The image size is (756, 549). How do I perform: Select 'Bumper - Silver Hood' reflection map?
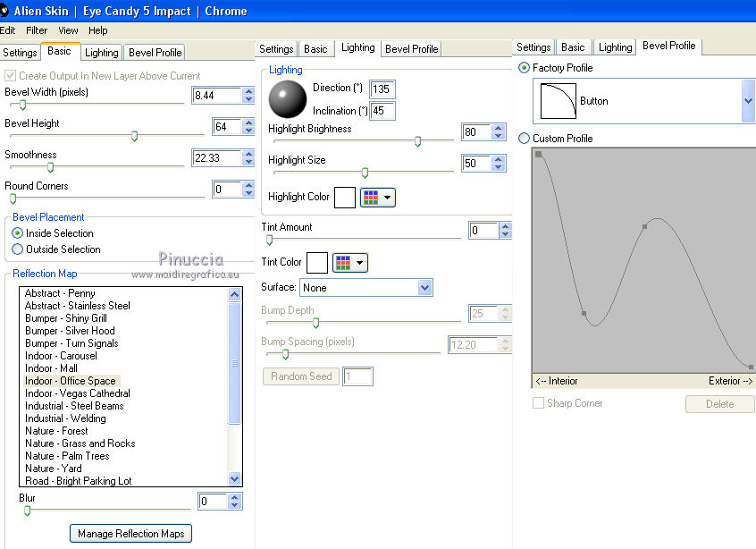coord(70,331)
